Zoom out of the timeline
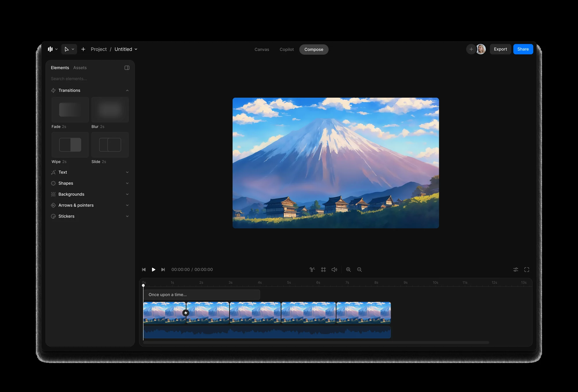This screenshot has width=578, height=392. click(x=360, y=270)
